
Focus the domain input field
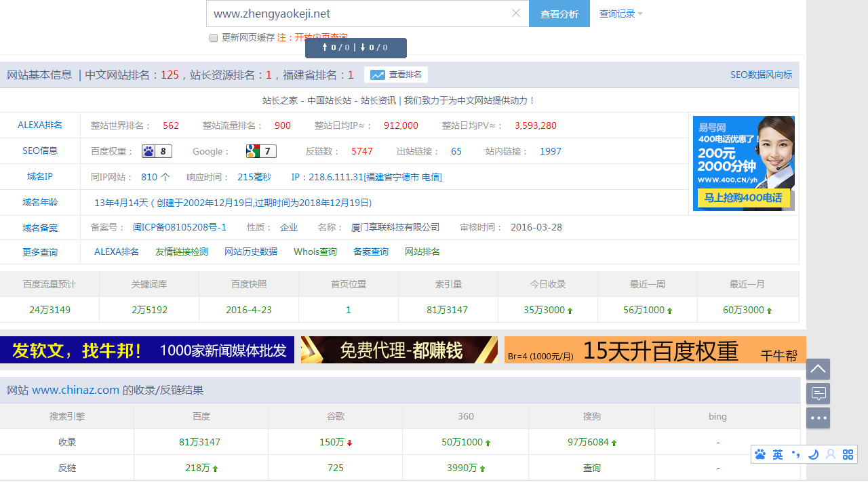tap(368, 14)
